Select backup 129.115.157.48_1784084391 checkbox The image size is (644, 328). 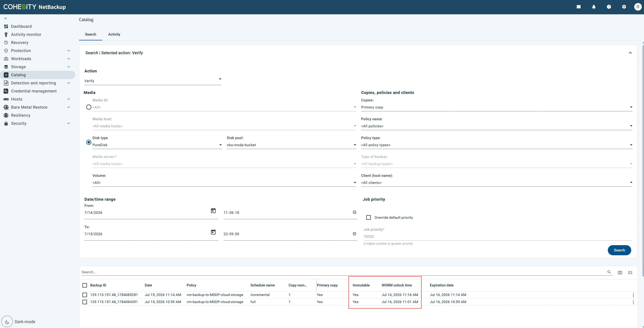[x=85, y=302]
